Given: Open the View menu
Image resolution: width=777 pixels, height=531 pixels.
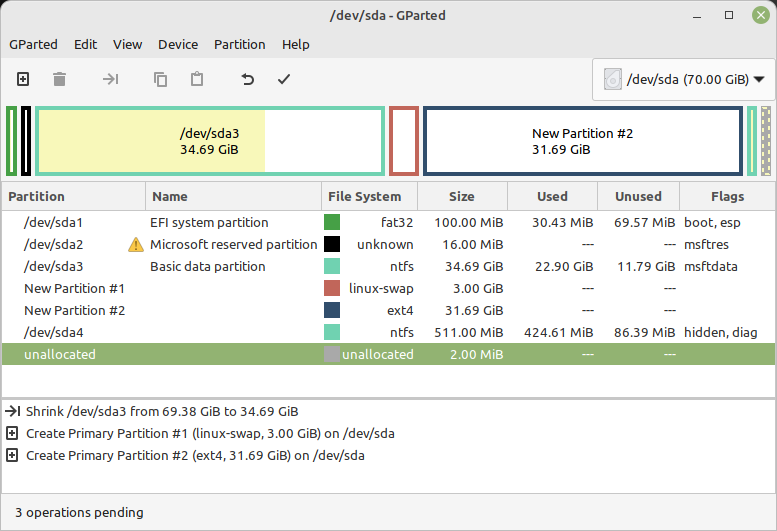Looking at the screenshot, I should 127,44.
